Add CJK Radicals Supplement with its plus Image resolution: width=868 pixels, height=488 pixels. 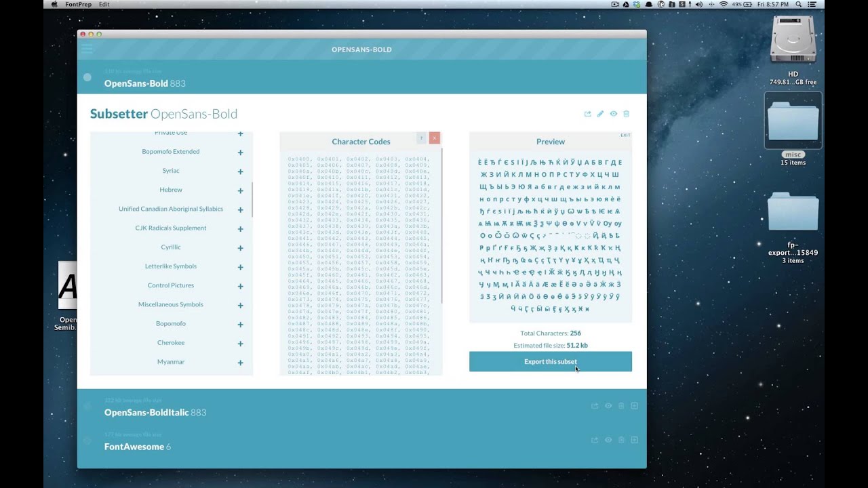pyautogui.click(x=240, y=229)
